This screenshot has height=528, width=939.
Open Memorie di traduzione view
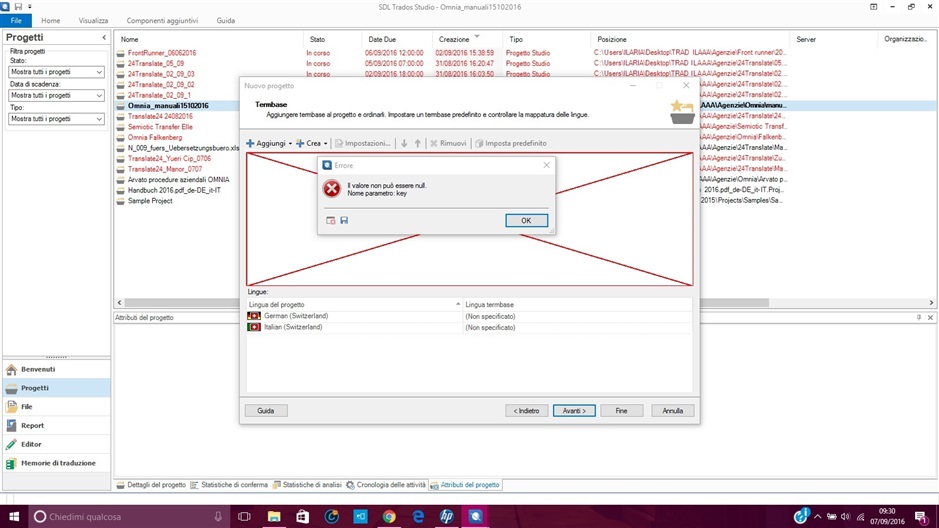[x=56, y=463]
